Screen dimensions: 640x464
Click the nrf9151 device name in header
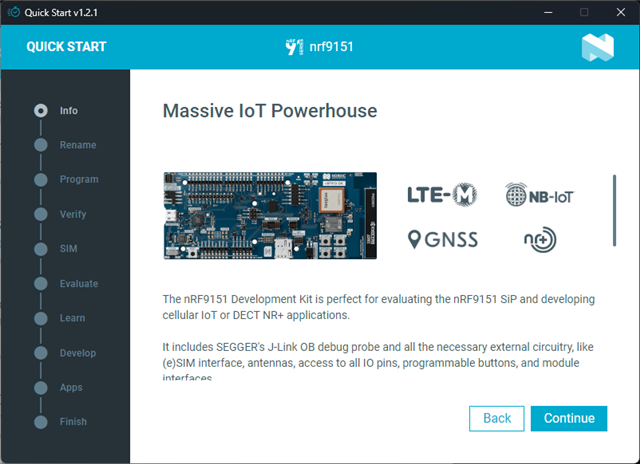click(331, 47)
